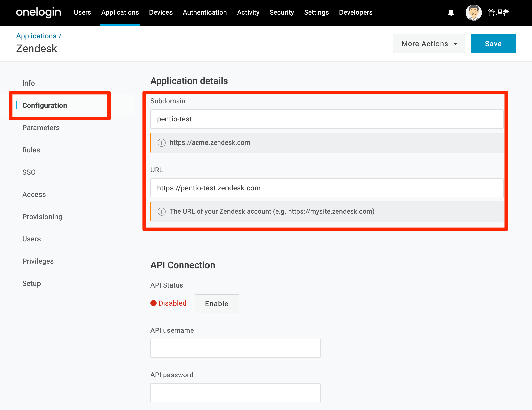Image resolution: width=532 pixels, height=410 pixels.
Task: Open the Setup tab
Action: tap(31, 283)
